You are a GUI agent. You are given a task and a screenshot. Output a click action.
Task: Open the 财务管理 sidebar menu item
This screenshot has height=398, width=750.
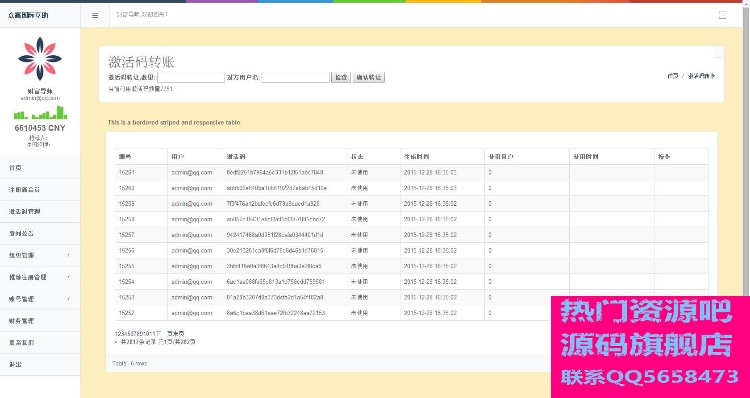pyautogui.click(x=40, y=321)
